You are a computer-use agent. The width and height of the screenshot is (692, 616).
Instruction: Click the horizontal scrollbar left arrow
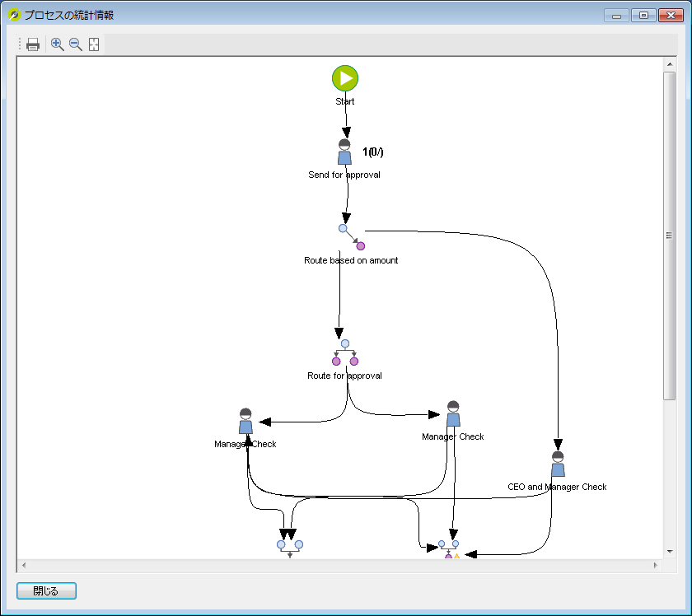(x=23, y=565)
